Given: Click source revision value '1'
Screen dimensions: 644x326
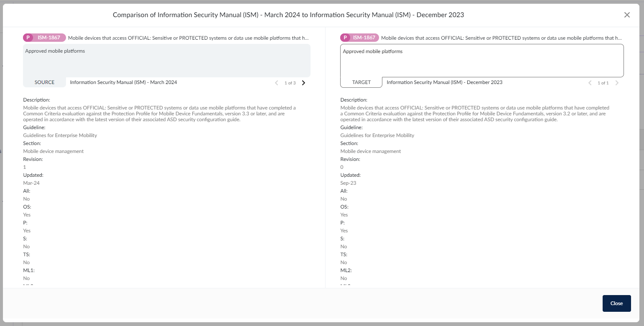Looking at the screenshot, I should click(25, 167).
